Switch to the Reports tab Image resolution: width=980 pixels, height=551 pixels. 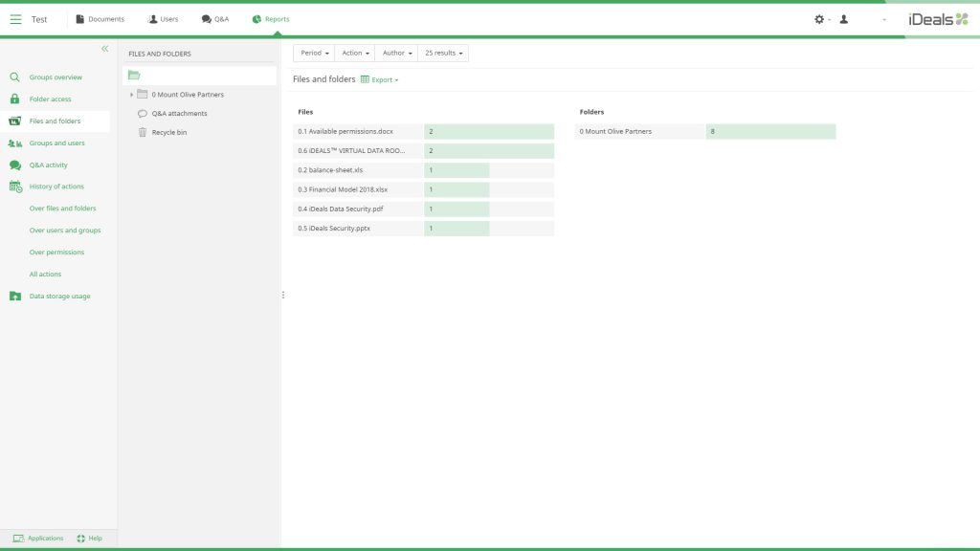click(271, 19)
